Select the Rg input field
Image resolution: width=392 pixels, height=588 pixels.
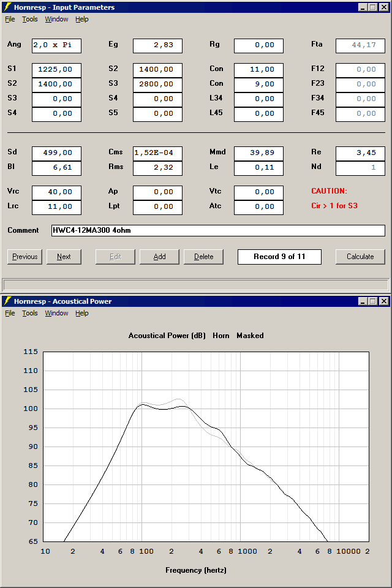[259, 46]
